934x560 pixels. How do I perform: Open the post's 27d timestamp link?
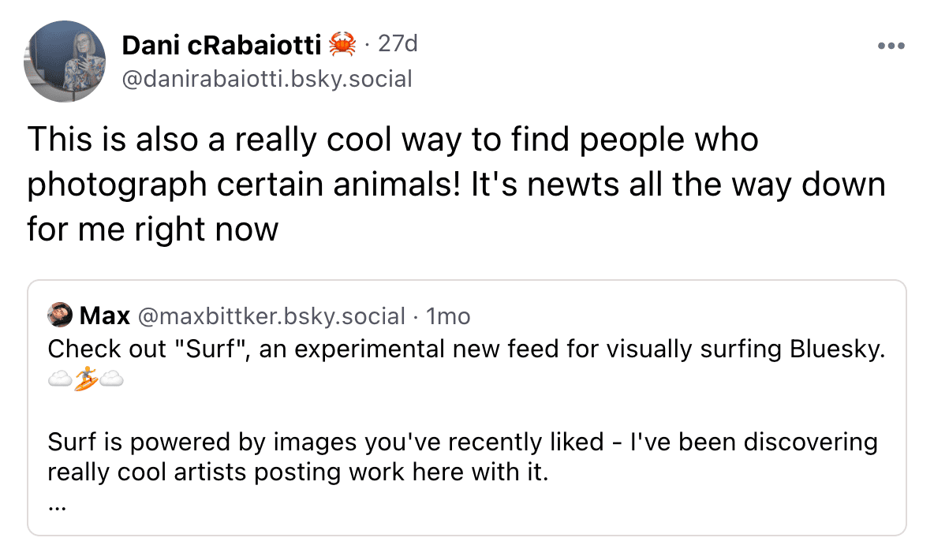pos(398,45)
